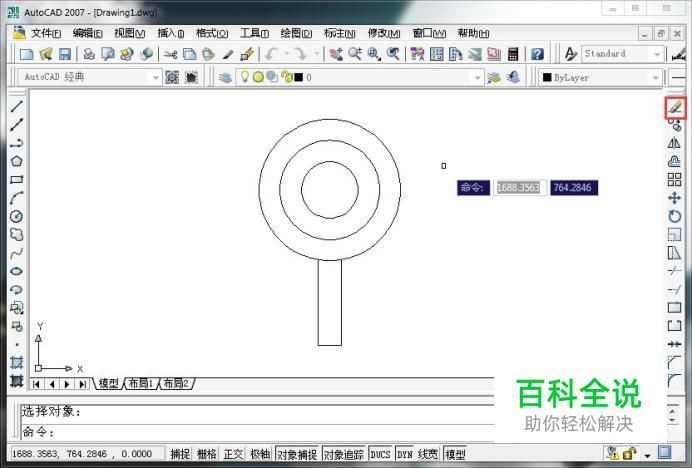Viewport: 692px width, 468px height.
Task: Expand the undo history dropdown arrow
Action: (286, 54)
